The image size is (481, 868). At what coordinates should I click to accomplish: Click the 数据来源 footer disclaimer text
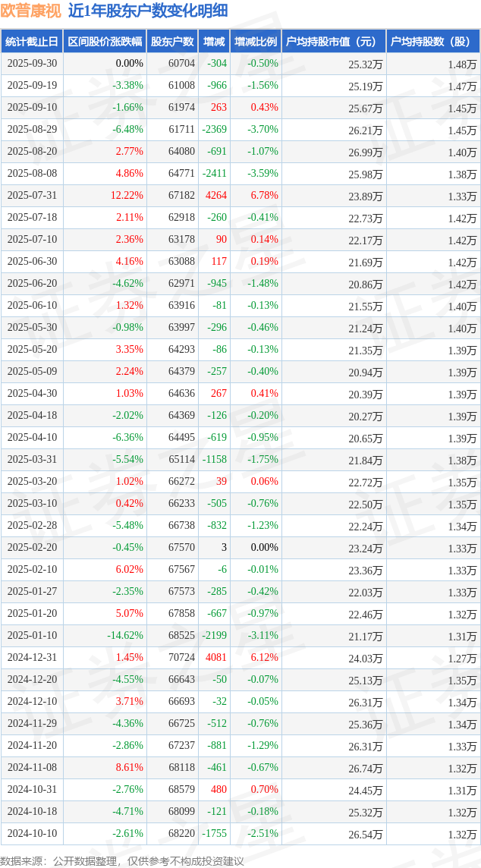[122, 860]
